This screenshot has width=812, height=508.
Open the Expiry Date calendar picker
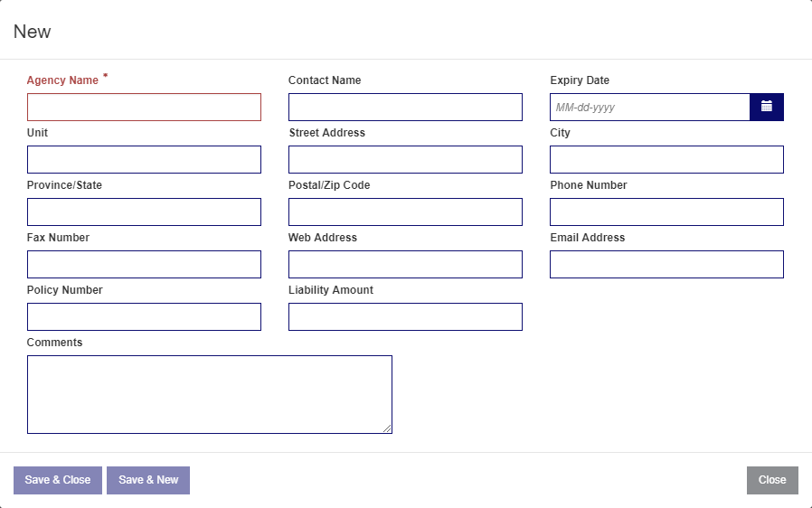click(x=767, y=108)
